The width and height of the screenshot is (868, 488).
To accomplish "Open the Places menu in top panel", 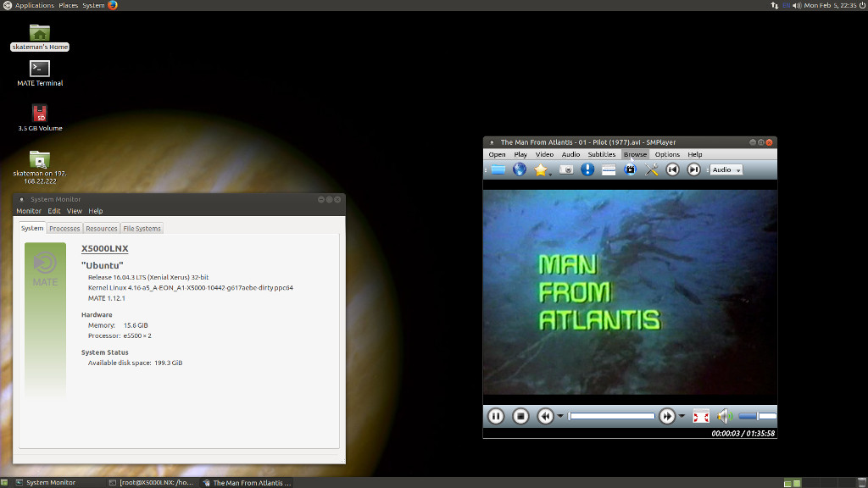I will pos(68,5).
